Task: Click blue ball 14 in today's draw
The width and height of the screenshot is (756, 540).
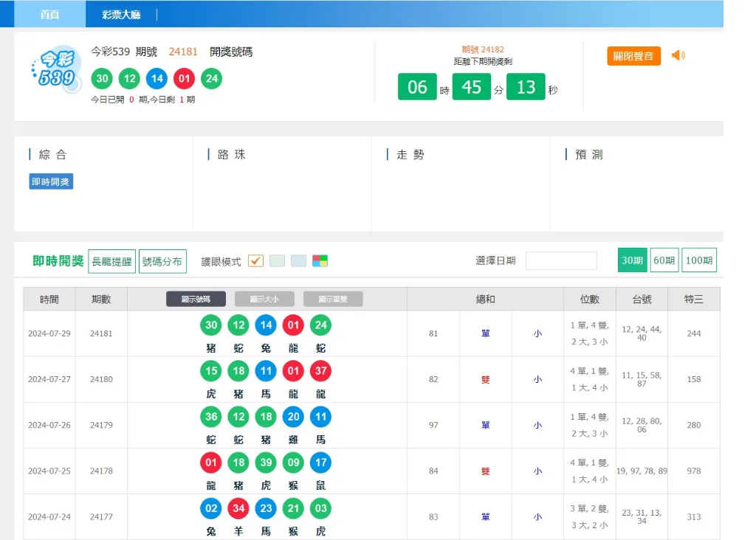Action: [157, 78]
